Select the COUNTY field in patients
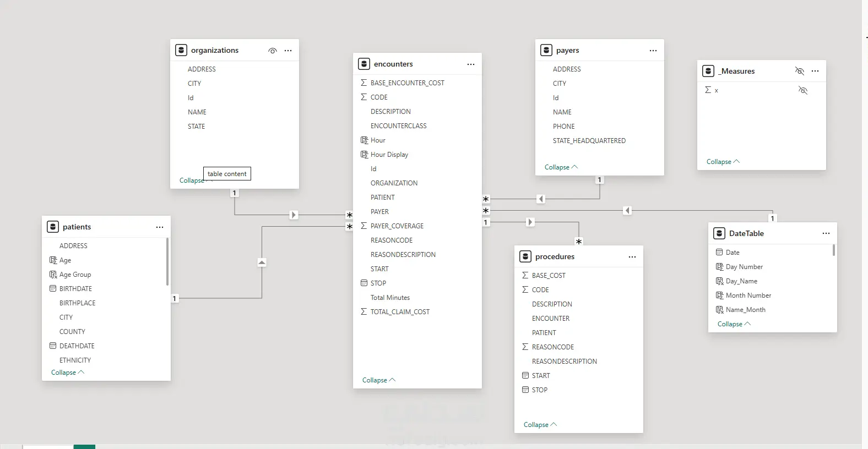 pyautogui.click(x=72, y=332)
